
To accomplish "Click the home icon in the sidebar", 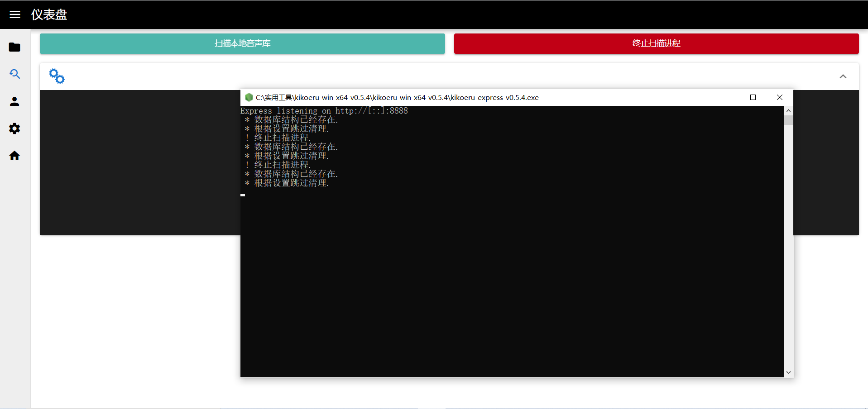I will 14,156.
